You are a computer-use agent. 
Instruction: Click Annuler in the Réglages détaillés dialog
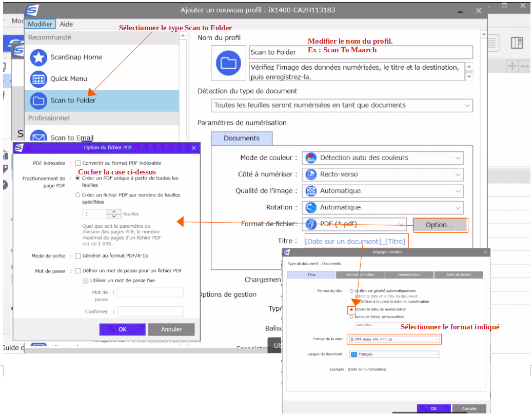(x=469, y=408)
